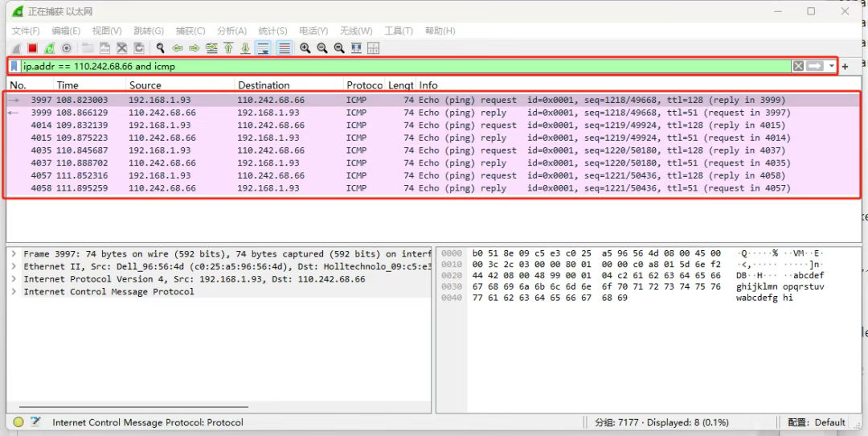Open the 分析(A) menu
868x436 pixels.
pos(231,31)
